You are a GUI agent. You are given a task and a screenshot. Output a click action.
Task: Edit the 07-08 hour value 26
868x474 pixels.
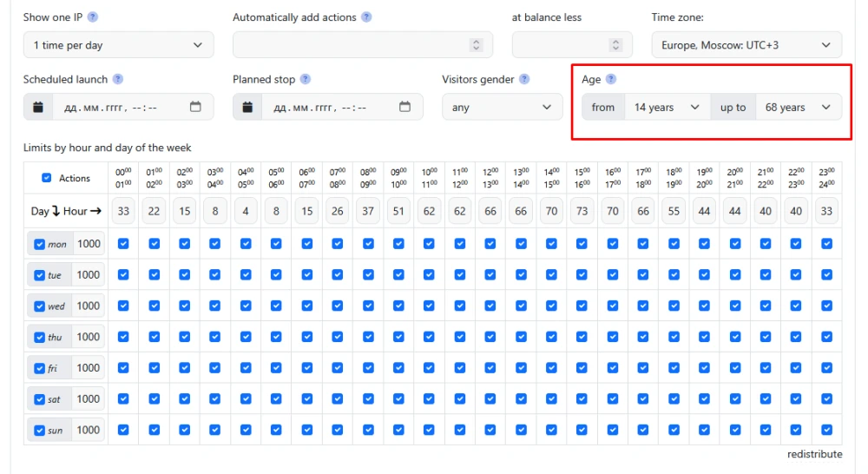(338, 211)
